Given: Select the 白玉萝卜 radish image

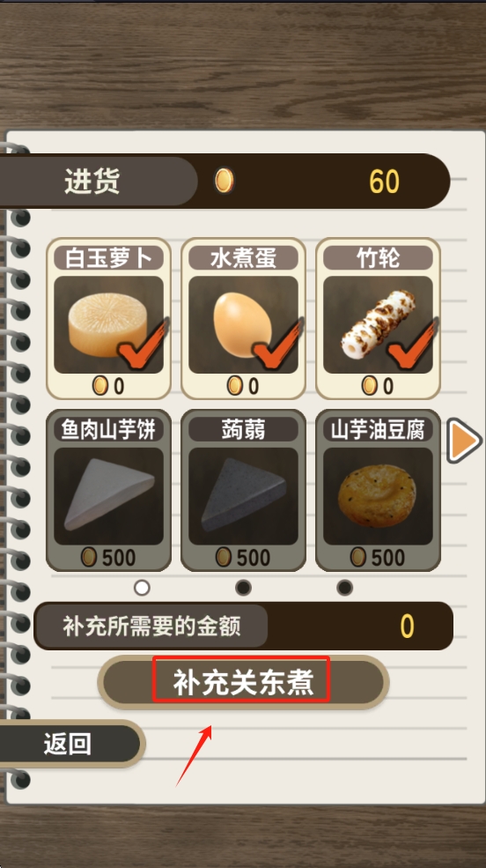Looking at the screenshot, I should click(x=109, y=325).
